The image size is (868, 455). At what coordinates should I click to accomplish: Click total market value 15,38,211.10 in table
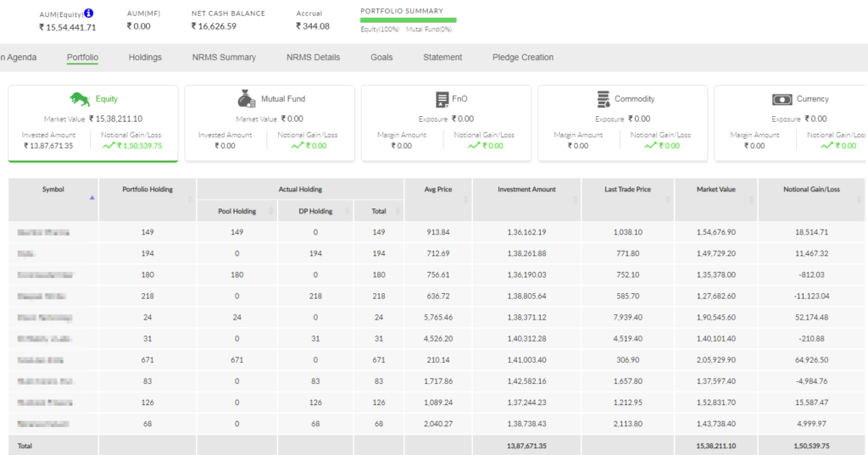(x=715, y=446)
